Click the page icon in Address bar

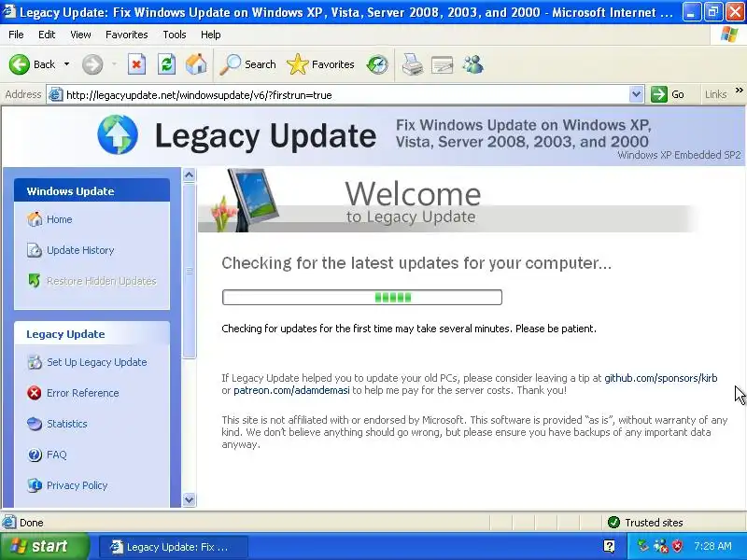pos(56,95)
